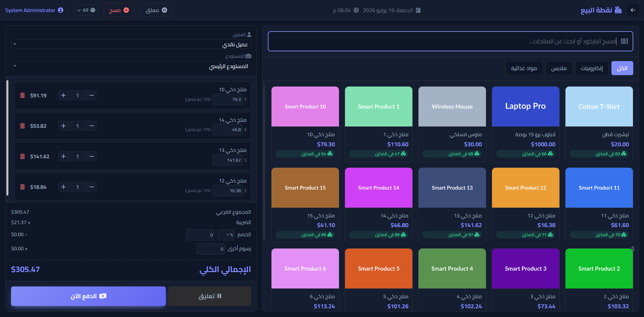Add the Smart Product 5 tile
Viewport: 644px width, 317px height.
[379, 280]
